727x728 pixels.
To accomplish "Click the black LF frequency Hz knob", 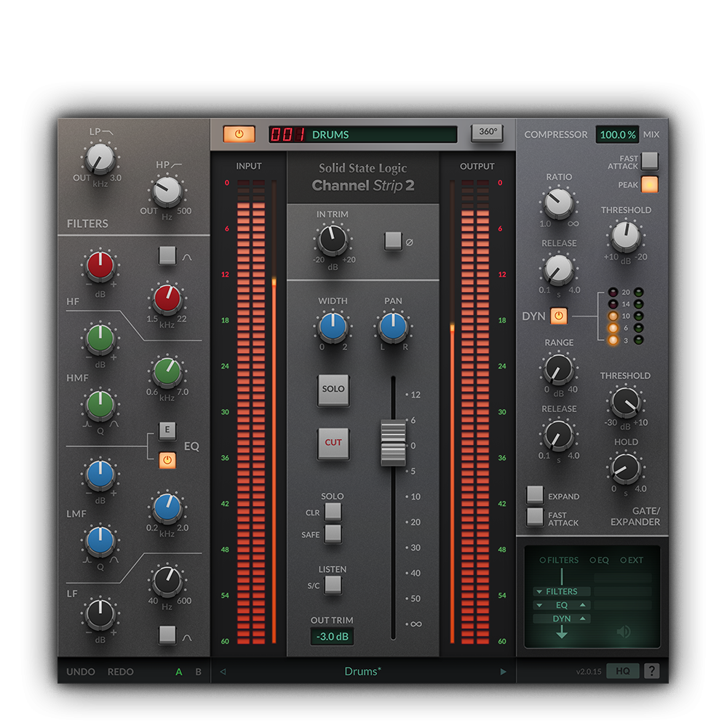I will 167,580.
